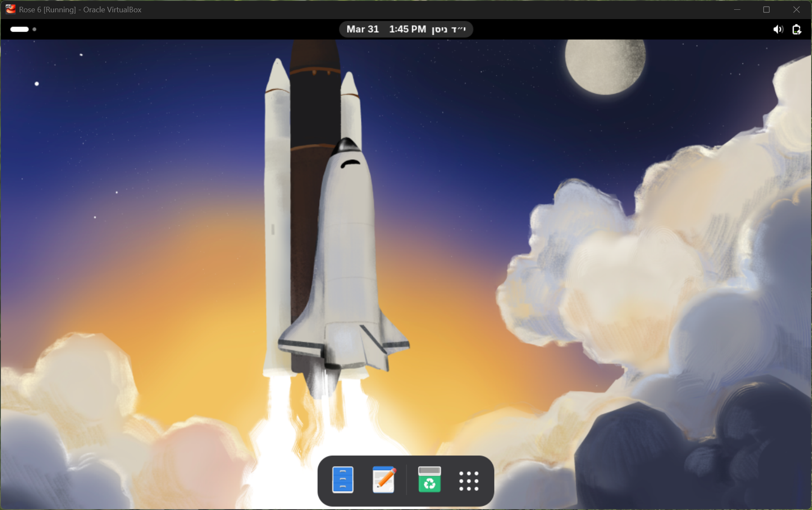The image size is (812, 510).
Task: Open the calendar by clicking Mar 31
Action: pos(362,29)
